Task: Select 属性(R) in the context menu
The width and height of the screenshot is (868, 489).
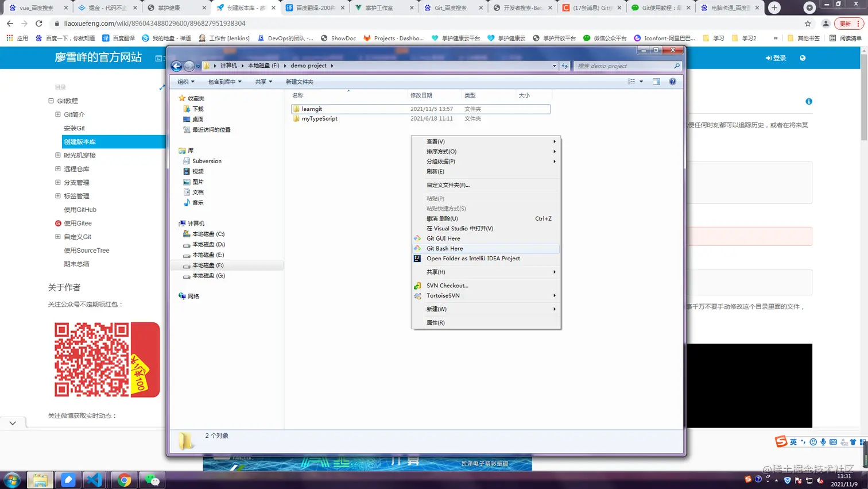Action: (486, 323)
